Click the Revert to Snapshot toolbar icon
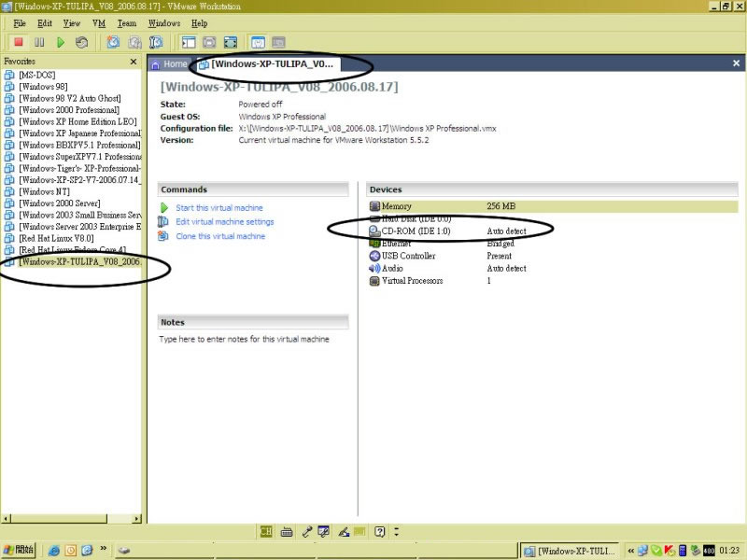747x560 pixels. [134, 42]
